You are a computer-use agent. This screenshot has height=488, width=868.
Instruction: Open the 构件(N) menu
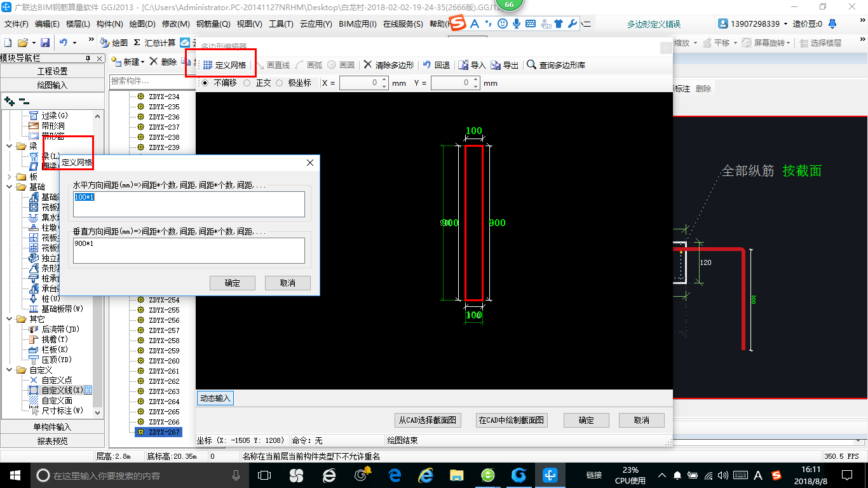(110, 24)
